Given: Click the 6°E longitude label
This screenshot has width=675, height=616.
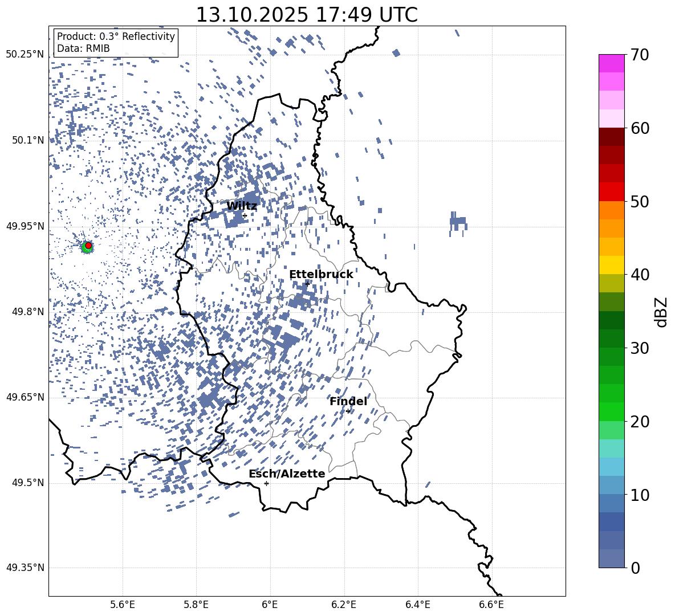Looking at the screenshot, I should [x=270, y=605].
